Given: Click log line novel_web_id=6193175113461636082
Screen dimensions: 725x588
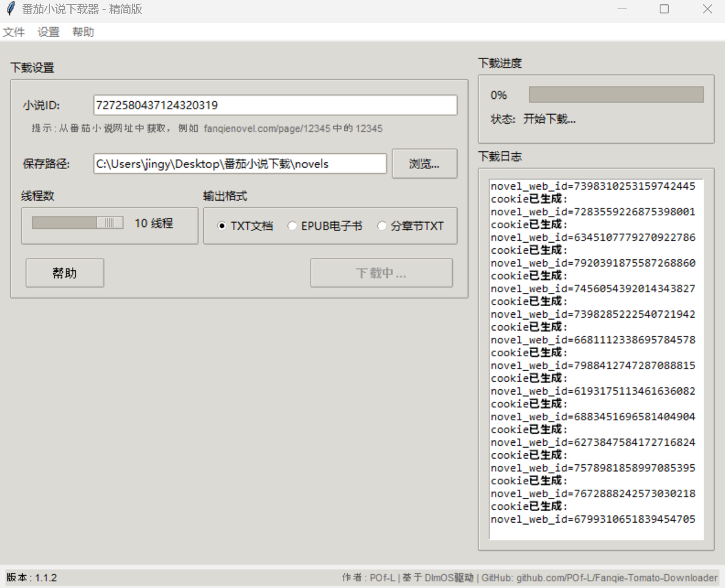Looking at the screenshot, I should point(593,391).
